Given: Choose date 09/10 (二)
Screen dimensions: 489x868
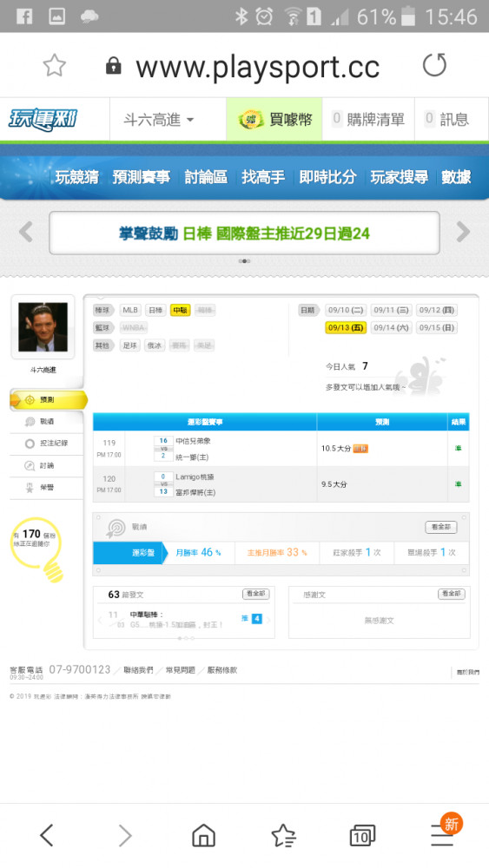Looking at the screenshot, I should [x=346, y=310].
